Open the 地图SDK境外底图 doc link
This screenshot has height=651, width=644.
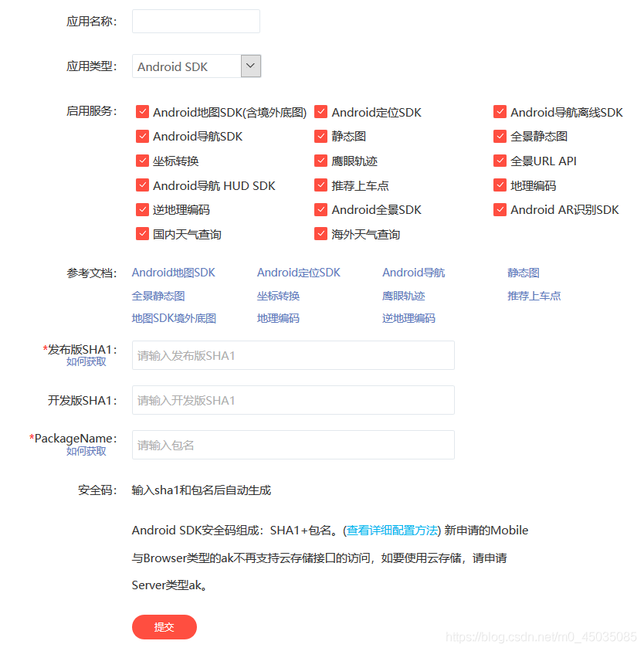(174, 318)
